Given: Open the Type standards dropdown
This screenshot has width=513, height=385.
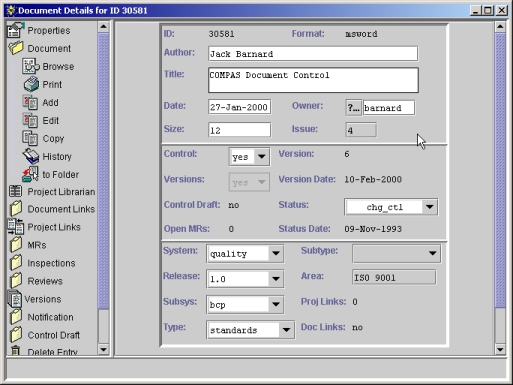Looking at the screenshot, I should tap(250, 330).
